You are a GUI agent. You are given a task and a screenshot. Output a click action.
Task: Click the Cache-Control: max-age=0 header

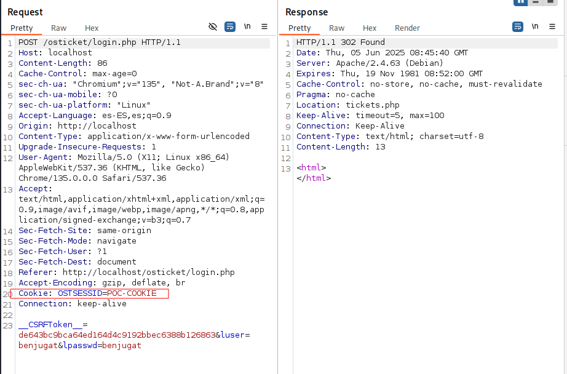(78, 74)
